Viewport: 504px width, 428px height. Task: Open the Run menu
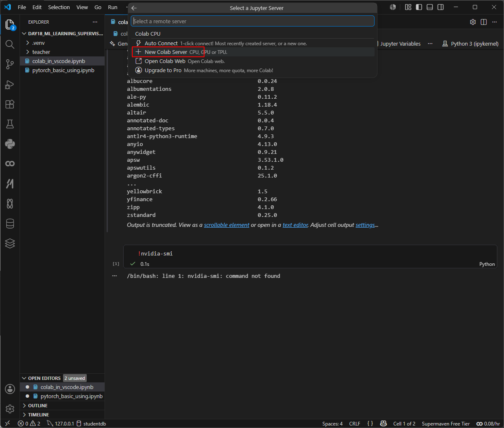(x=112, y=7)
